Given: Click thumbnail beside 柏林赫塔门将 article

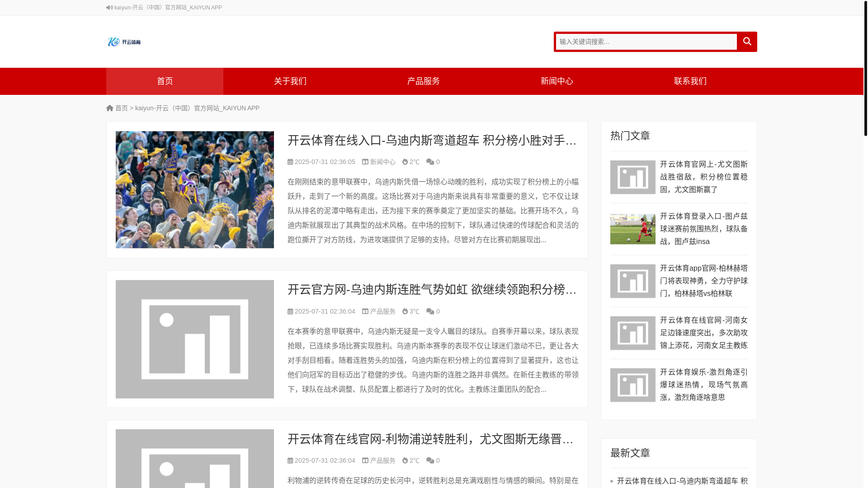Looking at the screenshot, I should (x=633, y=281).
